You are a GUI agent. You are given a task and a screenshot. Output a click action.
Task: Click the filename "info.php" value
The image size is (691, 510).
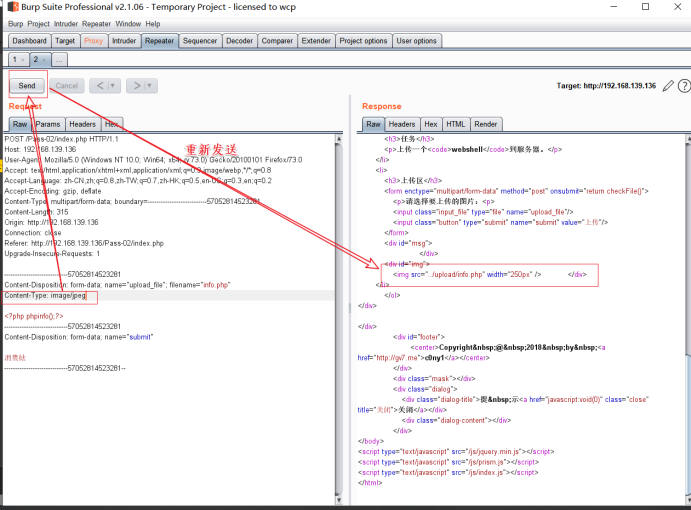216,285
